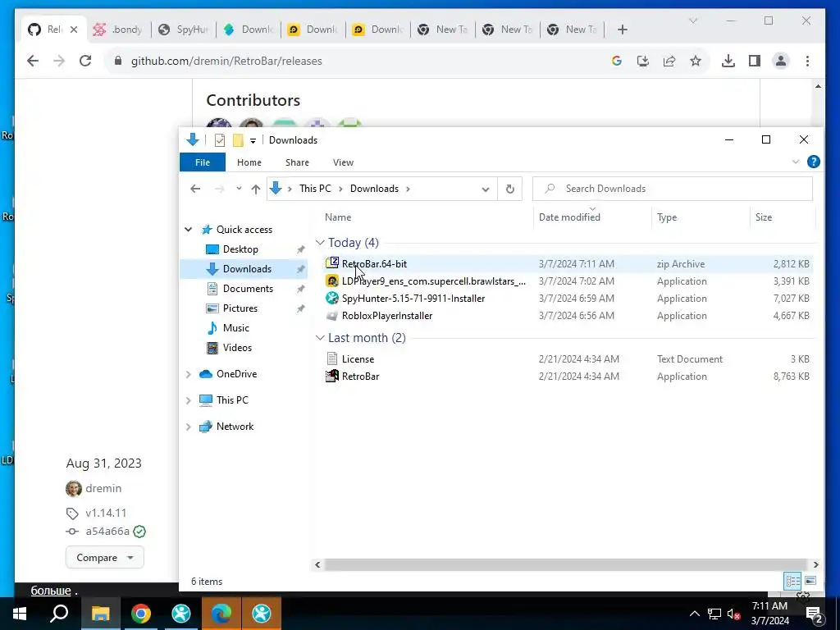This screenshot has height=630, width=840.
Task: Switch to the SpyHunter tab
Action: click(x=184, y=30)
